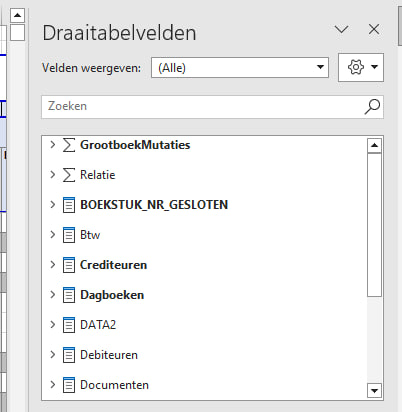Expand the Documenten table fields
The width and height of the screenshot is (402, 412).
click(52, 385)
